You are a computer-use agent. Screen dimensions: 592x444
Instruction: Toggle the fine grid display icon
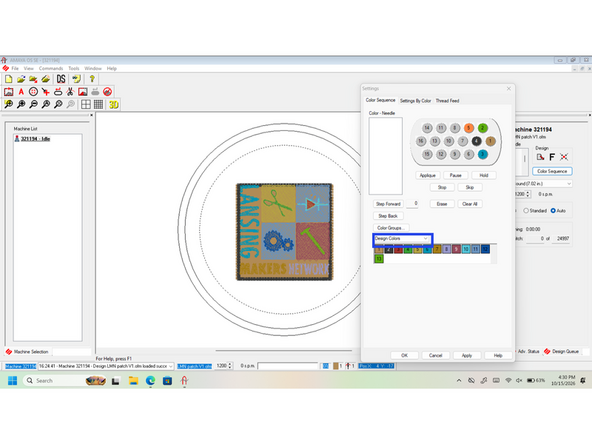99,104
